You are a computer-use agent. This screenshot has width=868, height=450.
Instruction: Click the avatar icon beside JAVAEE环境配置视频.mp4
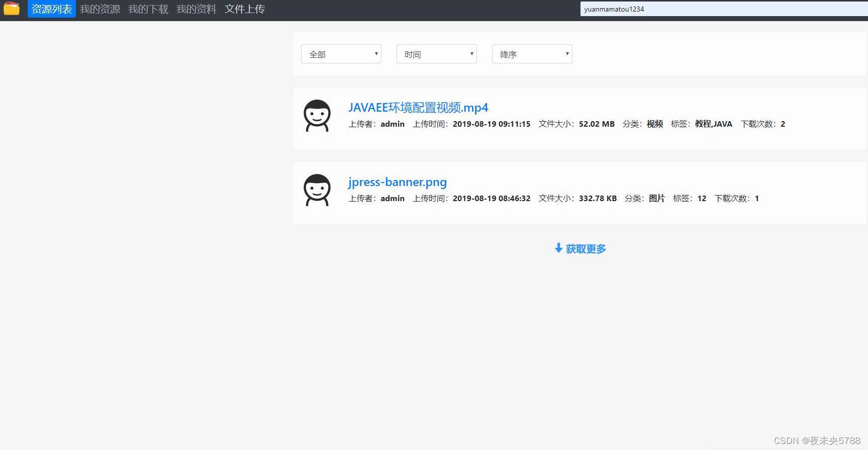tap(317, 116)
